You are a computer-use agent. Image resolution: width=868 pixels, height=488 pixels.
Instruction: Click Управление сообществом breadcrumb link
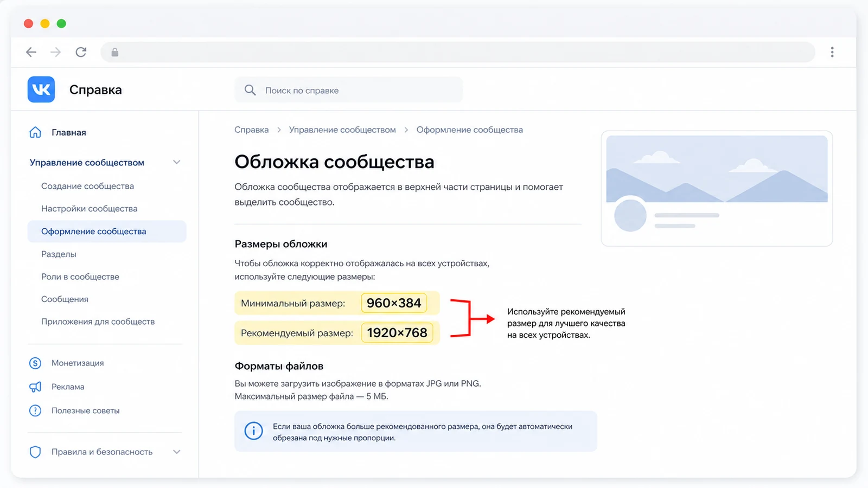pyautogui.click(x=342, y=130)
